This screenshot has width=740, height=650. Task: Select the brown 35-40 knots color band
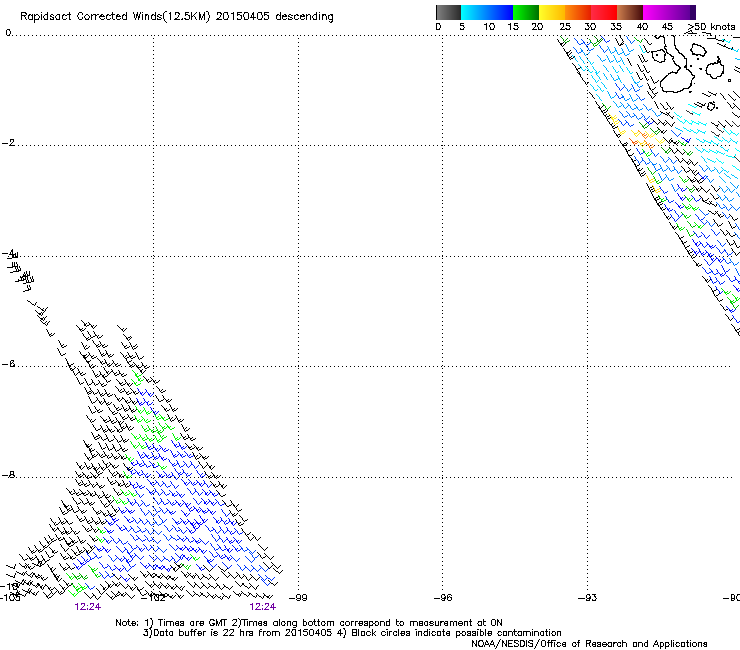630,12
